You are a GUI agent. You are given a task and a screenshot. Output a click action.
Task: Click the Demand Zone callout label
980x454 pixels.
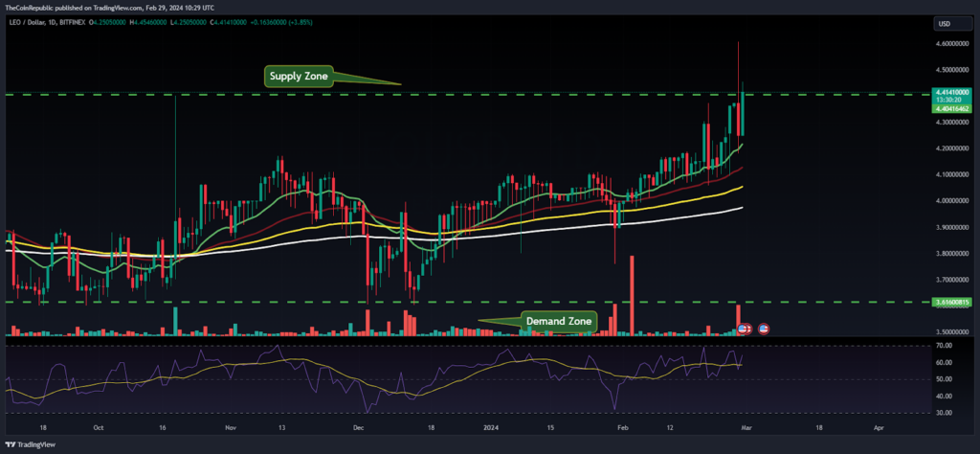point(559,322)
